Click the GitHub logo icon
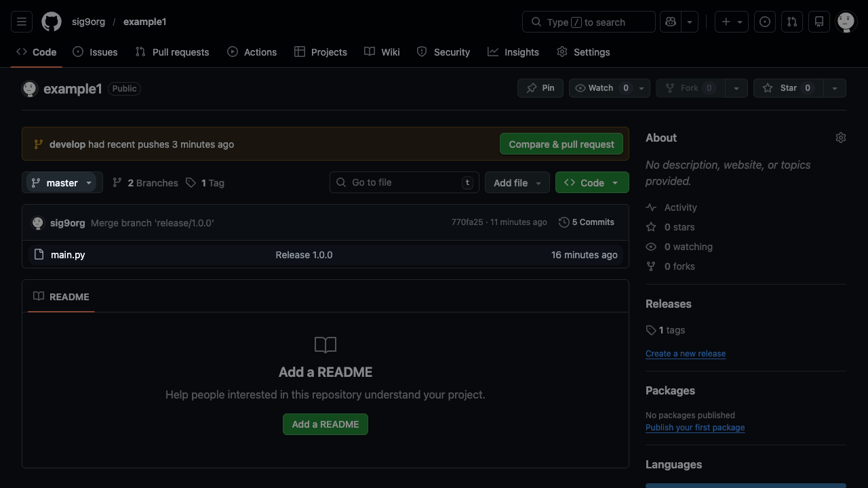The image size is (868, 488). point(52,22)
